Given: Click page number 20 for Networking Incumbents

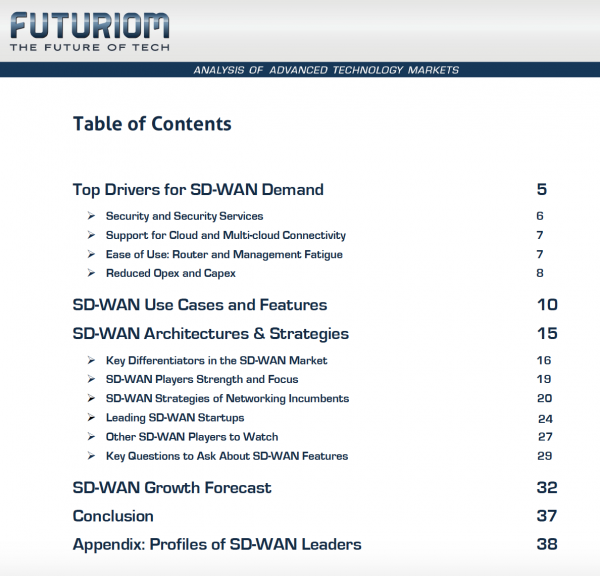Looking at the screenshot, I should (545, 398).
